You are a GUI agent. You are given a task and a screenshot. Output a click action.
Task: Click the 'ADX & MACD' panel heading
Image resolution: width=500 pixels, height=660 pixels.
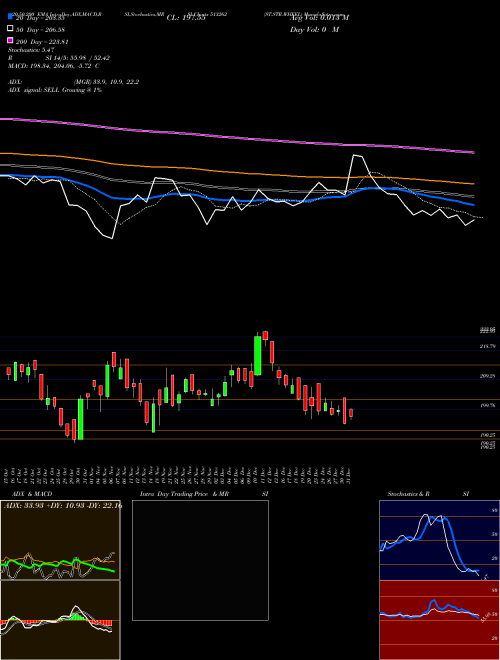(x=32, y=494)
